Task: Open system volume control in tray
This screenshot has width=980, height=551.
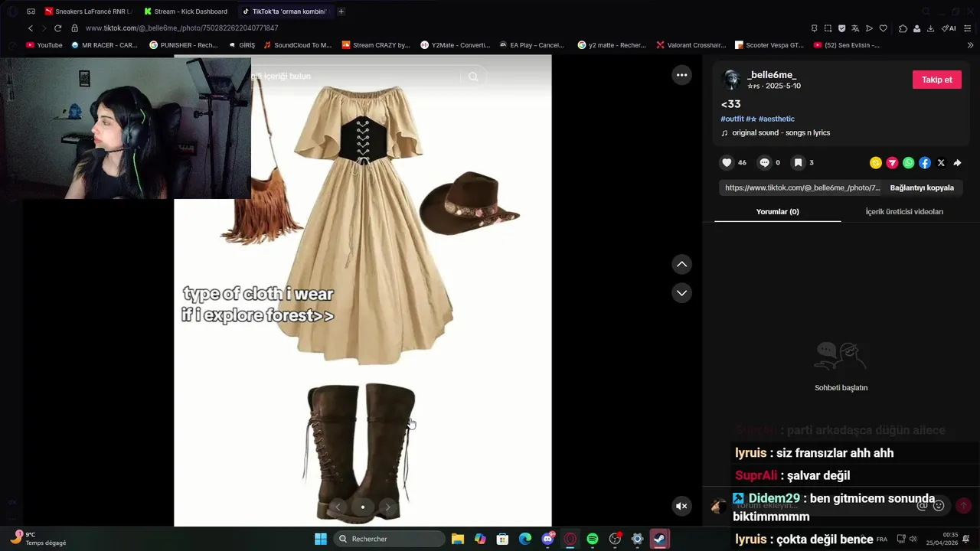Action: click(x=913, y=539)
